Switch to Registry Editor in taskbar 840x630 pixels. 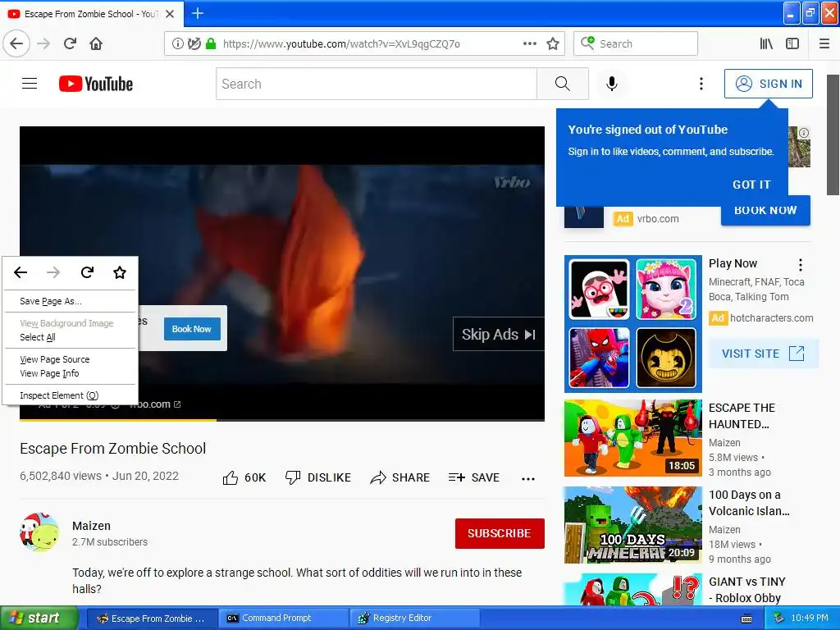(x=414, y=619)
